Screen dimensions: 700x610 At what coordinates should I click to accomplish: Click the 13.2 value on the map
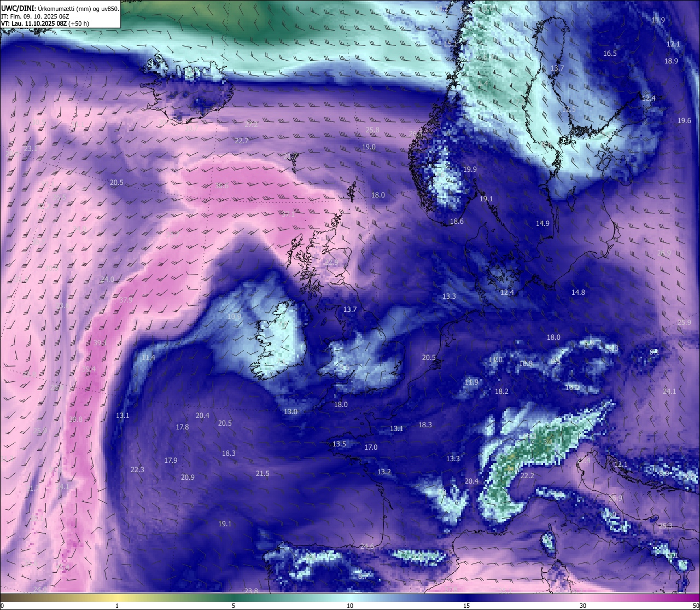tap(384, 472)
